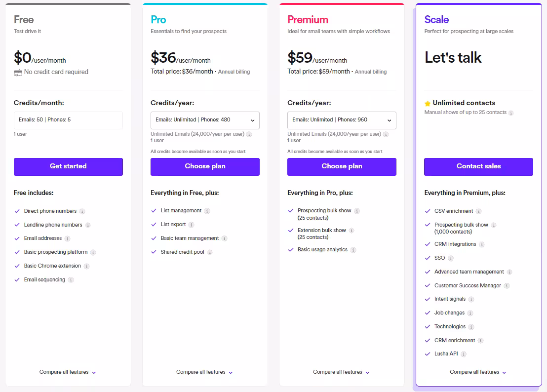This screenshot has width=547, height=392.
Task: Expand Compare all features under Free plan
Action: pyautogui.click(x=68, y=372)
